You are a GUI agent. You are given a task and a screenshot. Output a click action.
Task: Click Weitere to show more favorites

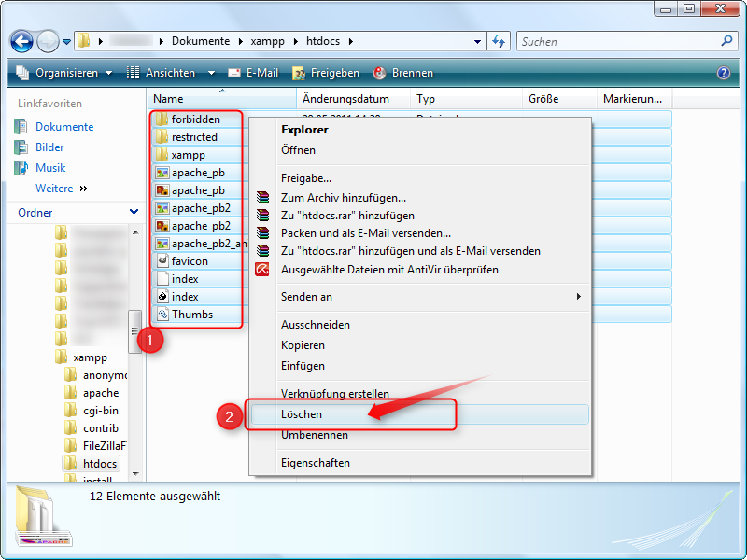pos(62,189)
